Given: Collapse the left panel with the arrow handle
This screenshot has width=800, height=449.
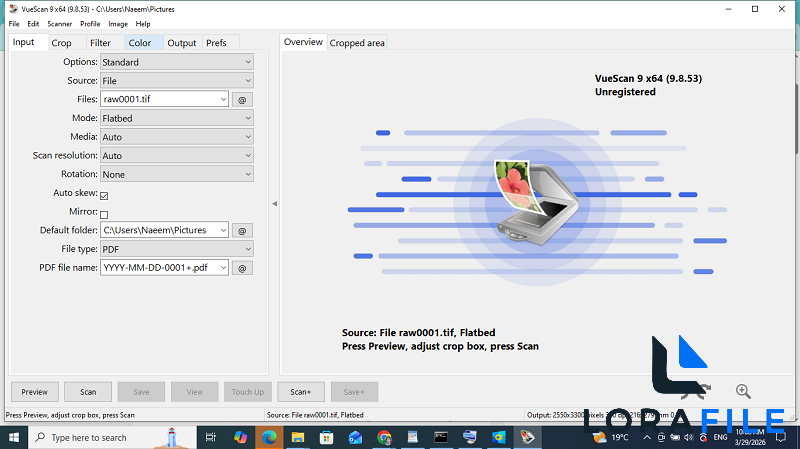Looking at the screenshot, I should coord(274,204).
